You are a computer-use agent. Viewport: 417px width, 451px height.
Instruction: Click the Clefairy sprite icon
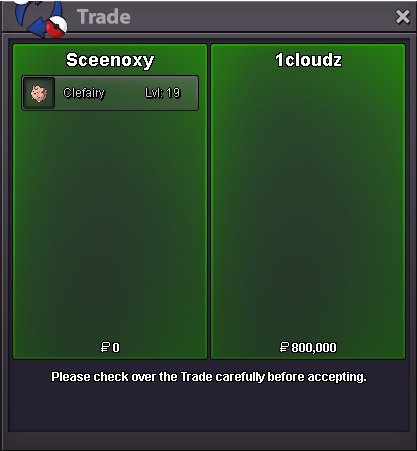pyautogui.click(x=39, y=93)
